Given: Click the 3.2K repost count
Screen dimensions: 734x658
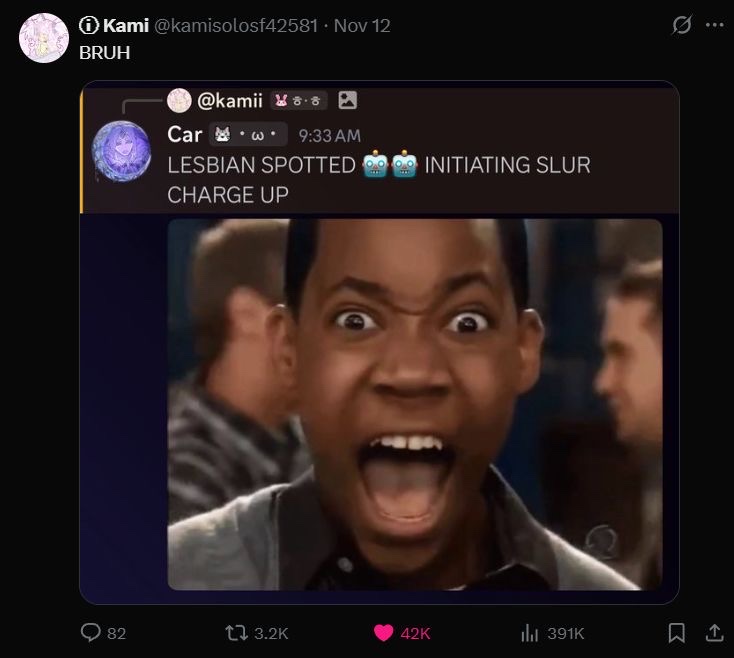Looking at the screenshot, I should click(271, 633).
